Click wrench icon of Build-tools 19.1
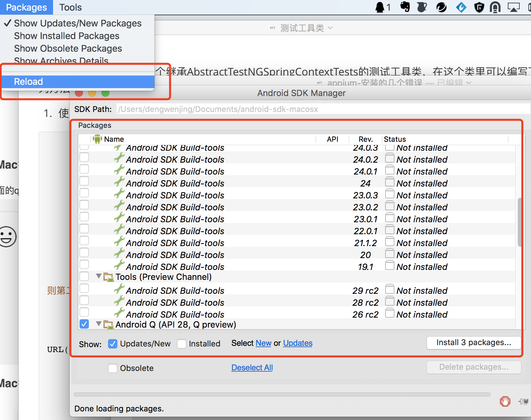The height and width of the screenshot is (420, 531). (119, 266)
